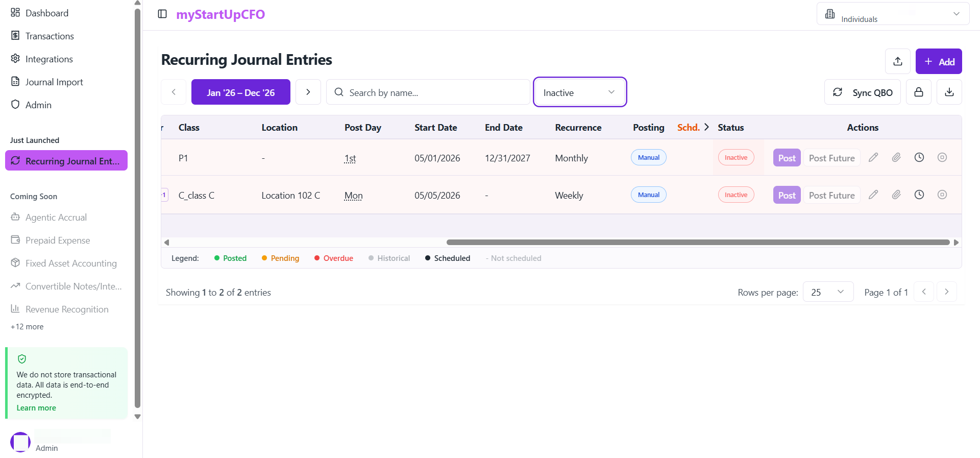
Task: View history clock for C_class C row
Action: point(919,195)
